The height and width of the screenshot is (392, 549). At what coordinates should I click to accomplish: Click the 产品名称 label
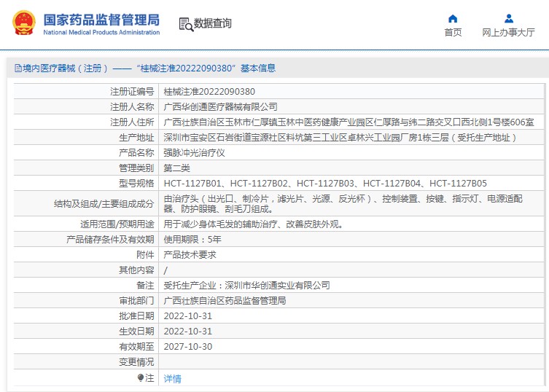tap(136, 152)
